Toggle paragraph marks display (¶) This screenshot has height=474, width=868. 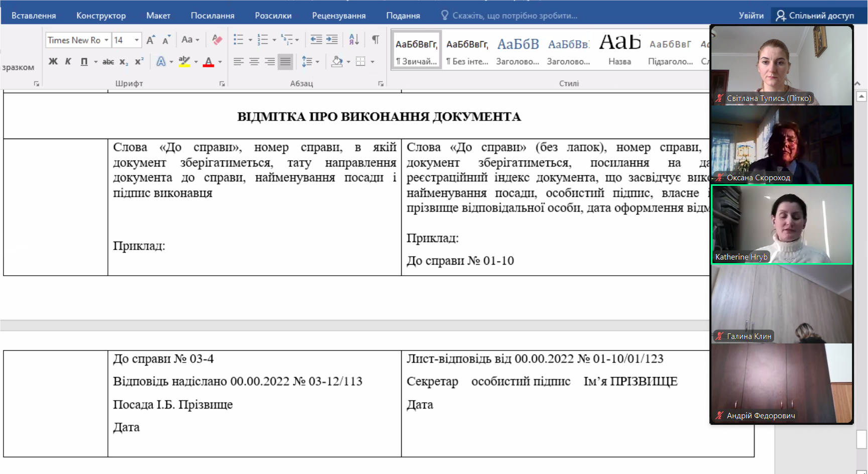375,40
